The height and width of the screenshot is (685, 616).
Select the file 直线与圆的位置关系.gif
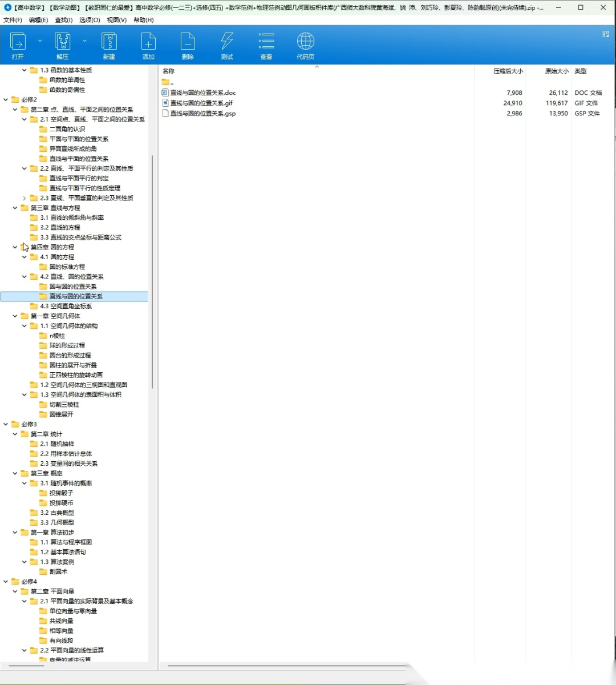pos(201,103)
